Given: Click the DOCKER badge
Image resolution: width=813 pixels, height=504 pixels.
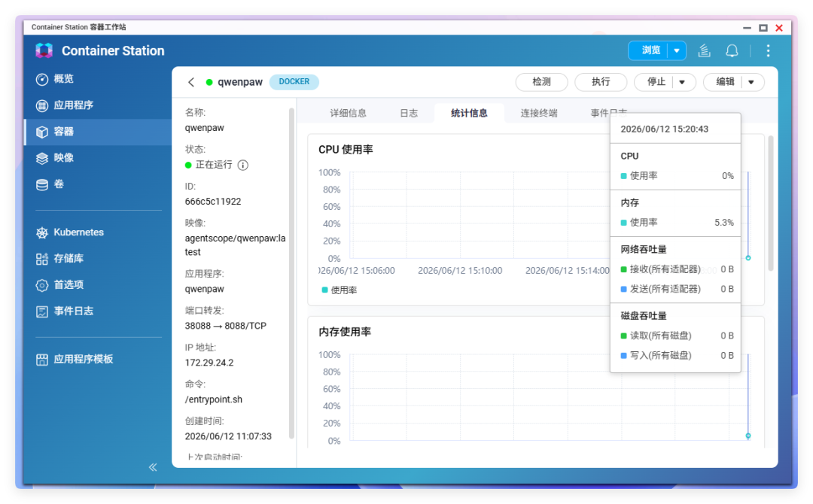Looking at the screenshot, I should point(294,82).
